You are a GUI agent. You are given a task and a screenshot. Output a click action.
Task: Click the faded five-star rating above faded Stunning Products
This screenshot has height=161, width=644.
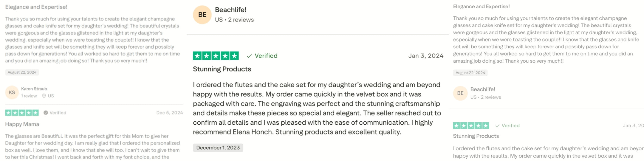471,126
